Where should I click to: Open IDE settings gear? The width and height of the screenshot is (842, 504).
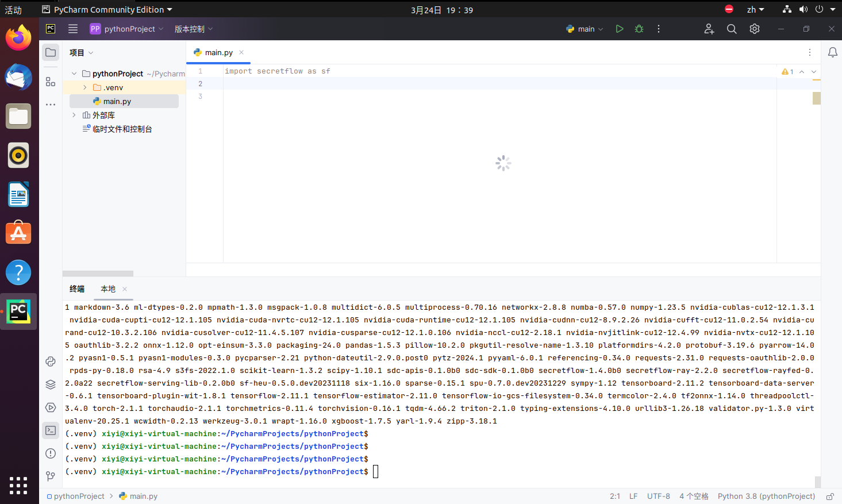pyautogui.click(x=754, y=29)
